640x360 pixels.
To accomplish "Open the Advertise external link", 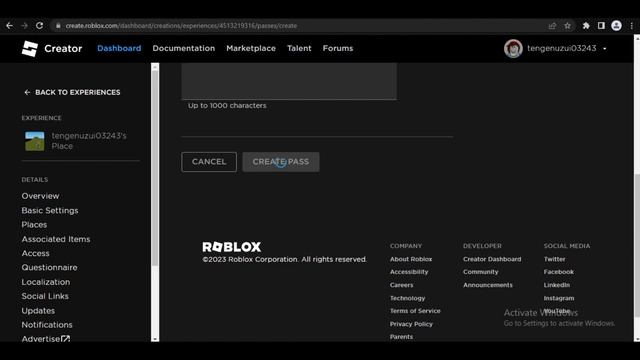I will tap(46, 339).
